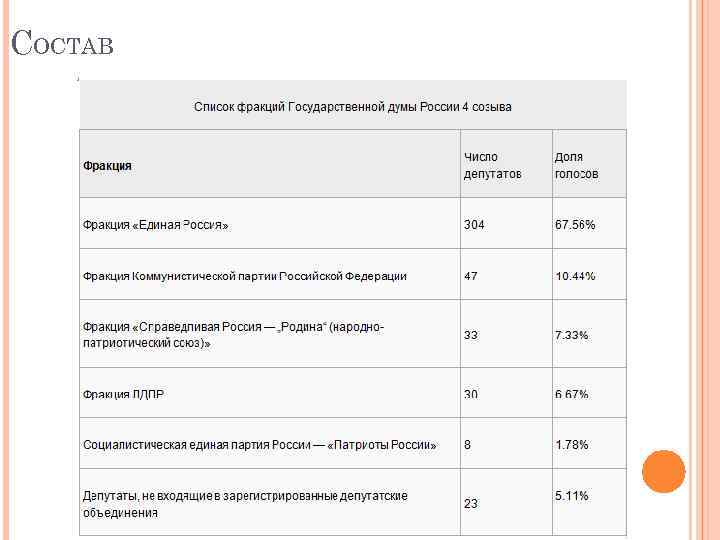720x540 pixels.
Task: Click the "Доля голосов" column header
Action: click(x=577, y=165)
